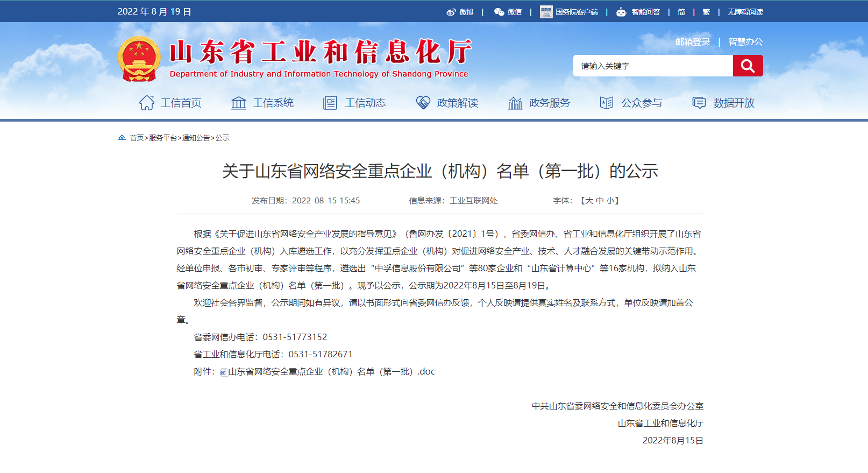Open the Weibo icon link

pyautogui.click(x=451, y=12)
